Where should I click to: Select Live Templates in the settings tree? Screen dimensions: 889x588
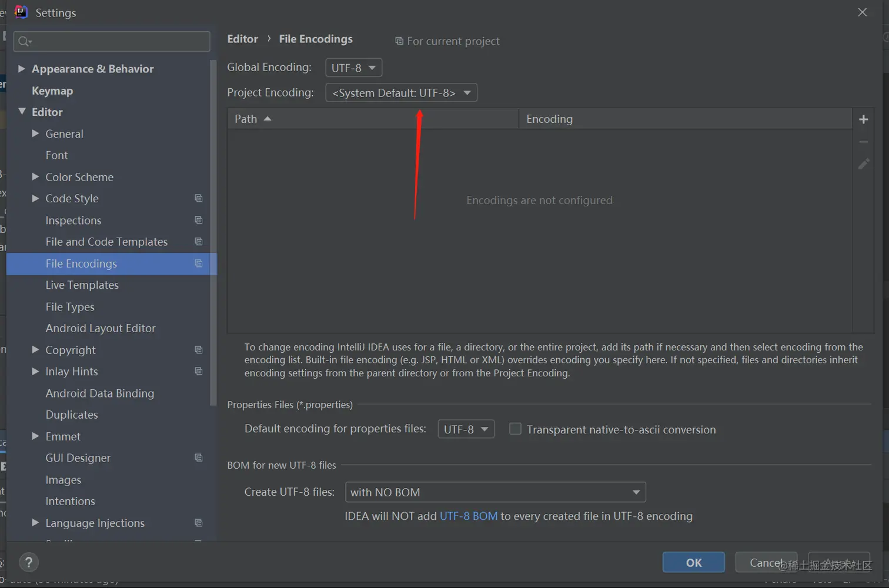(82, 285)
